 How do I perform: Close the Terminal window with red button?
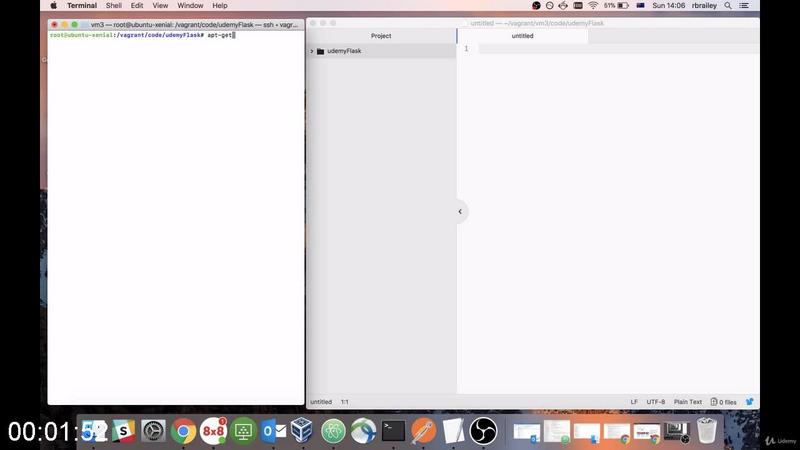[x=55, y=24]
